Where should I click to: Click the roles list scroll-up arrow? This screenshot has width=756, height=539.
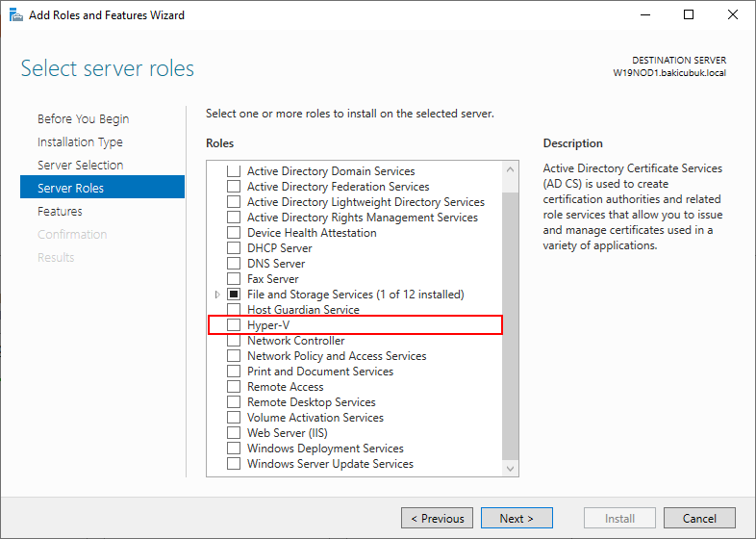510,169
